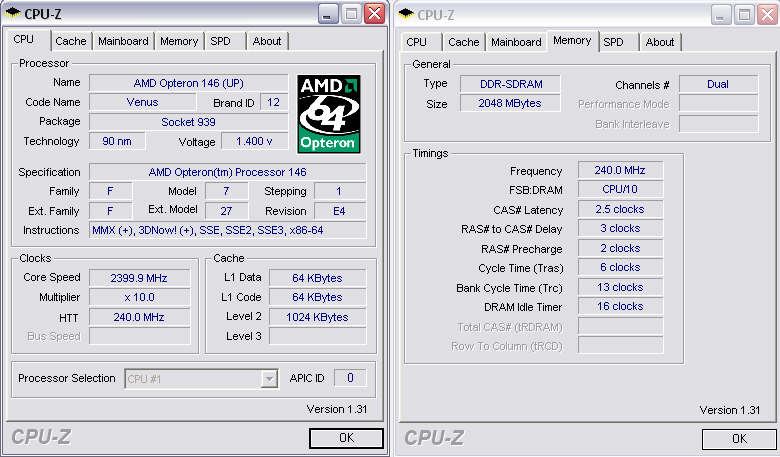Click the memory Type value DDR-SDRAM
The width and height of the screenshot is (780, 457).
click(x=510, y=84)
